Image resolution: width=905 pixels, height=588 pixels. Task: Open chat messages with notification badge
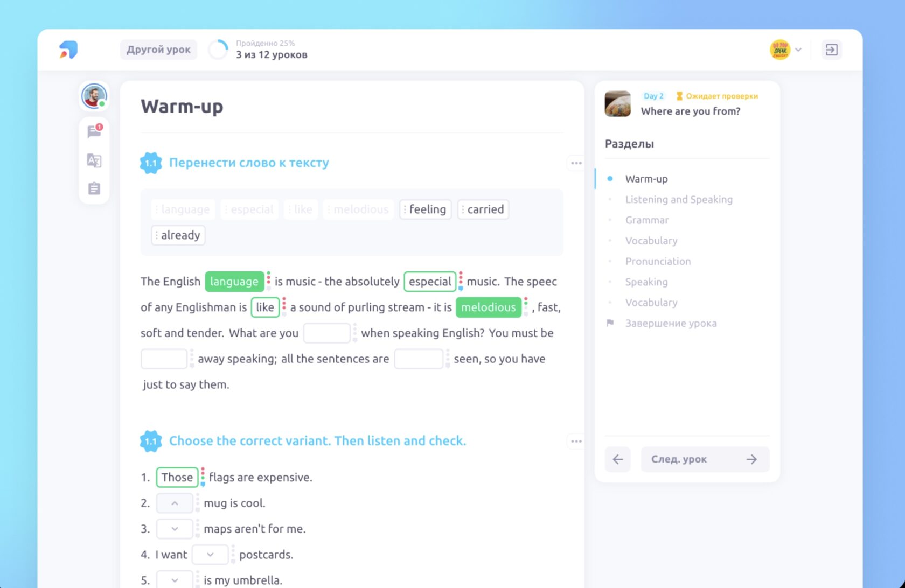coord(94,131)
